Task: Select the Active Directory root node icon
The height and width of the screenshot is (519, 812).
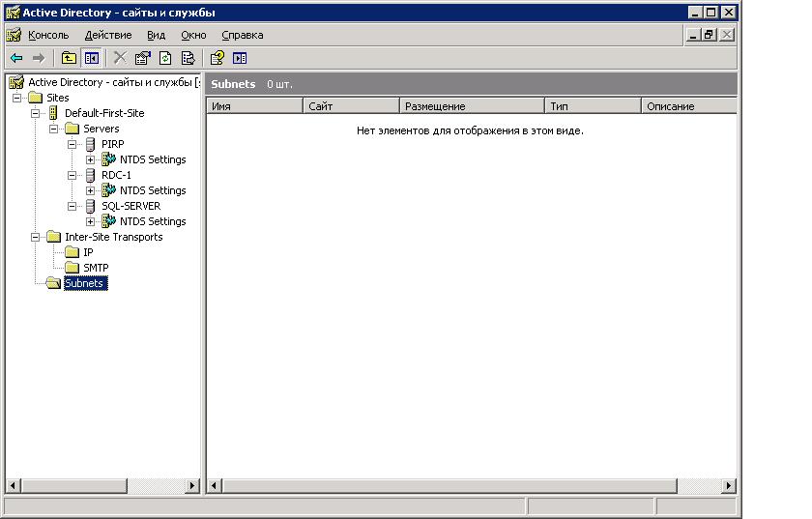Action: point(16,82)
